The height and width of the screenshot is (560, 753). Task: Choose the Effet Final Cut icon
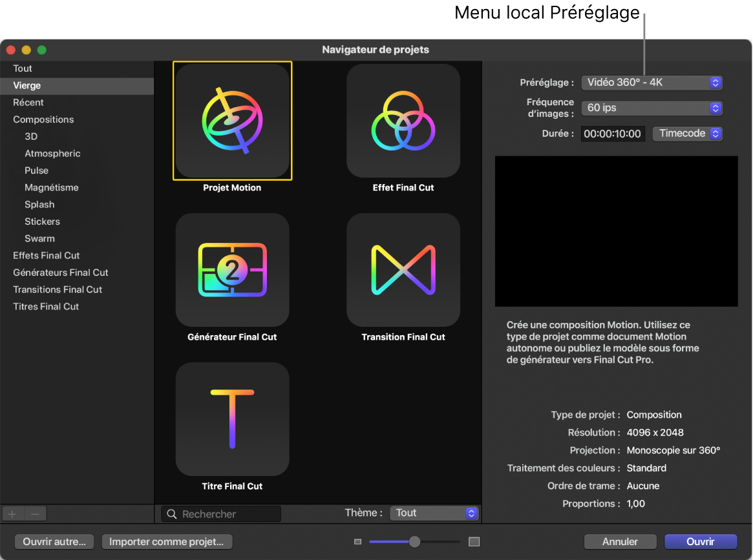click(x=403, y=121)
